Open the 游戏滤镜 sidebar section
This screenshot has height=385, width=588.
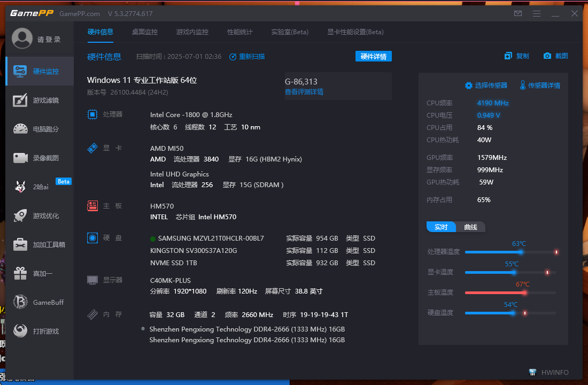point(40,100)
